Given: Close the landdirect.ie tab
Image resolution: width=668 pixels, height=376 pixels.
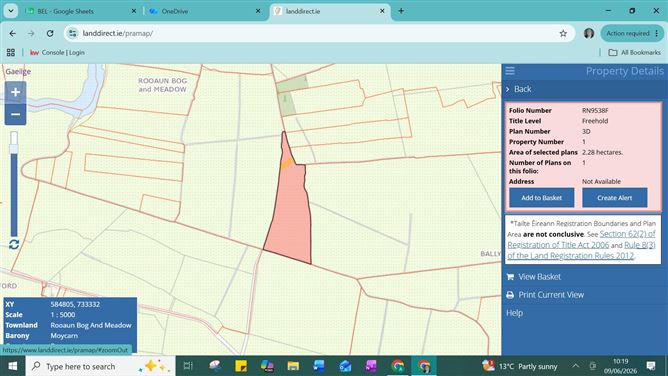Looking at the screenshot, I should tap(382, 11).
